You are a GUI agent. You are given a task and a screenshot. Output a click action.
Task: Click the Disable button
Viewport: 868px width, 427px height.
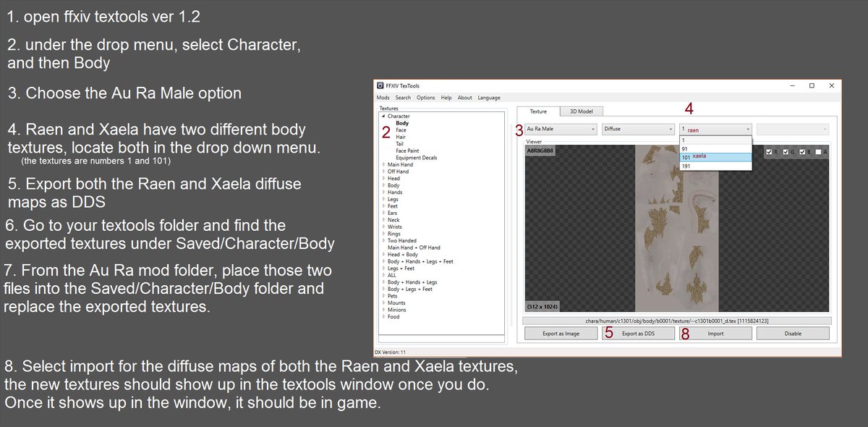click(x=793, y=334)
